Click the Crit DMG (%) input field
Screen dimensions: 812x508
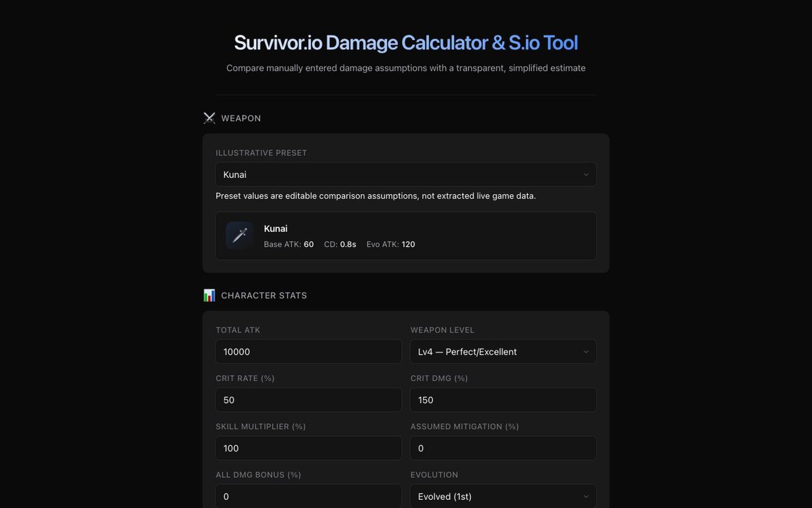tap(503, 399)
